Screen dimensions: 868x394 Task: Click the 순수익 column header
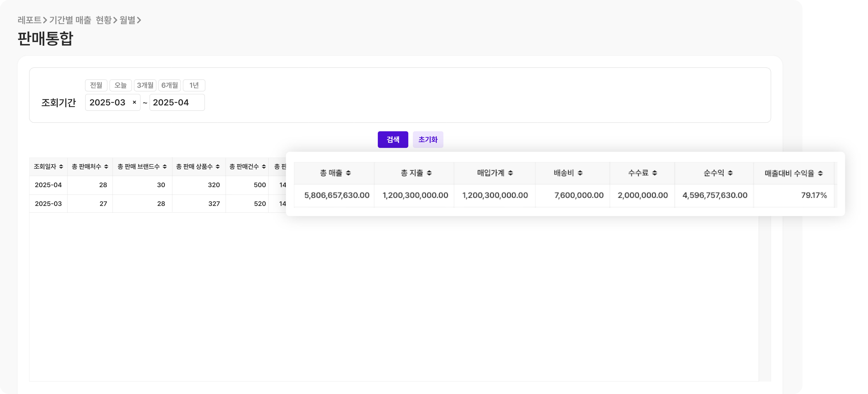click(714, 173)
